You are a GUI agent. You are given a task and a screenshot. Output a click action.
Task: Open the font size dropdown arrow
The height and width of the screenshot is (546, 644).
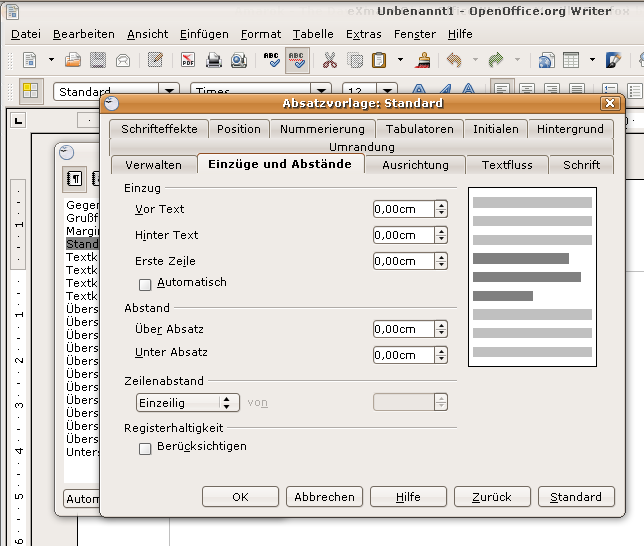(x=386, y=90)
